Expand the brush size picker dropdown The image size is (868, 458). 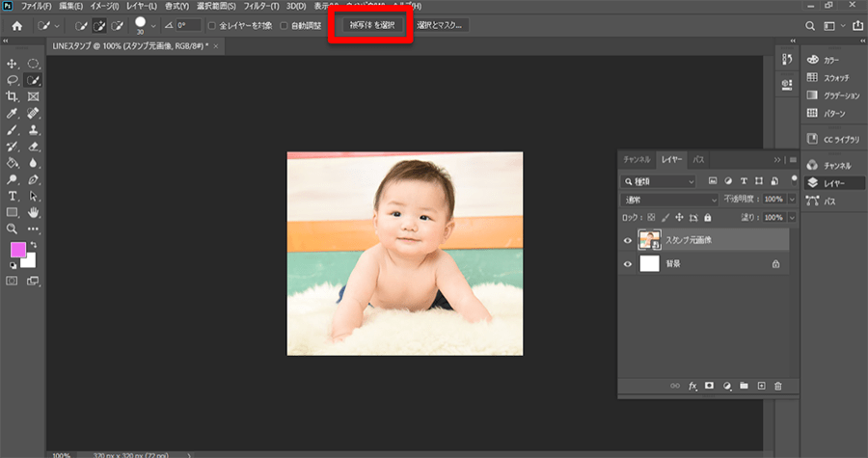(x=154, y=26)
